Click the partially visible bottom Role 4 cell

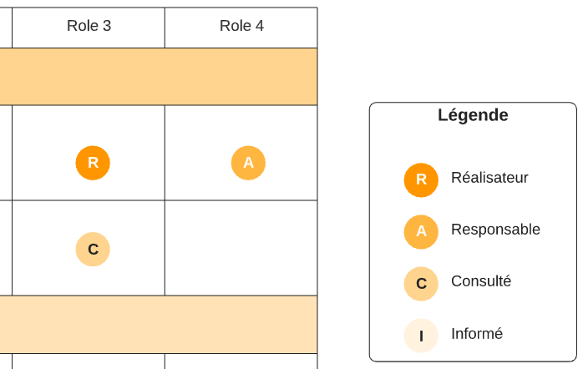pos(241,361)
